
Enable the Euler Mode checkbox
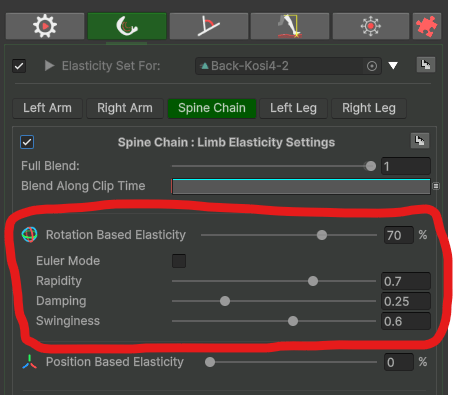(179, 261)
